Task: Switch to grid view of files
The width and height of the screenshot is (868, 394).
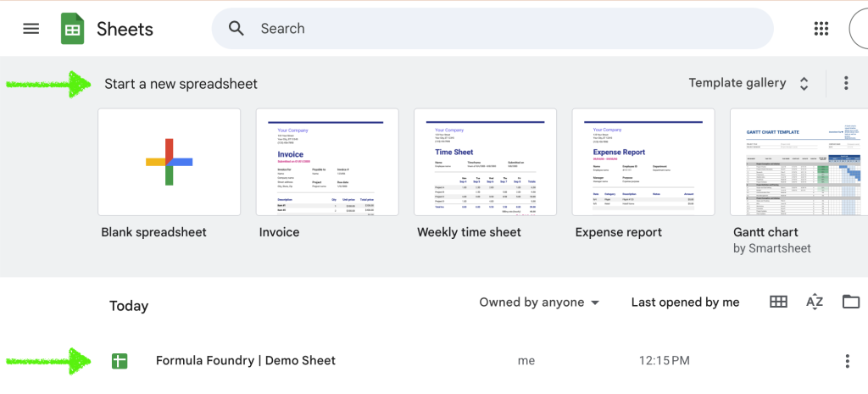Action: (x=777, y=302)
